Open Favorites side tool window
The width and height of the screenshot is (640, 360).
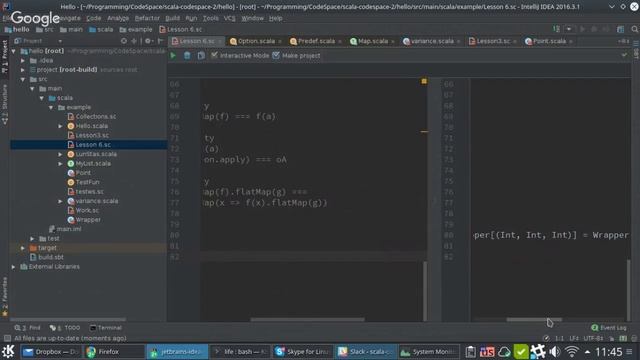[x=4, y=297]
